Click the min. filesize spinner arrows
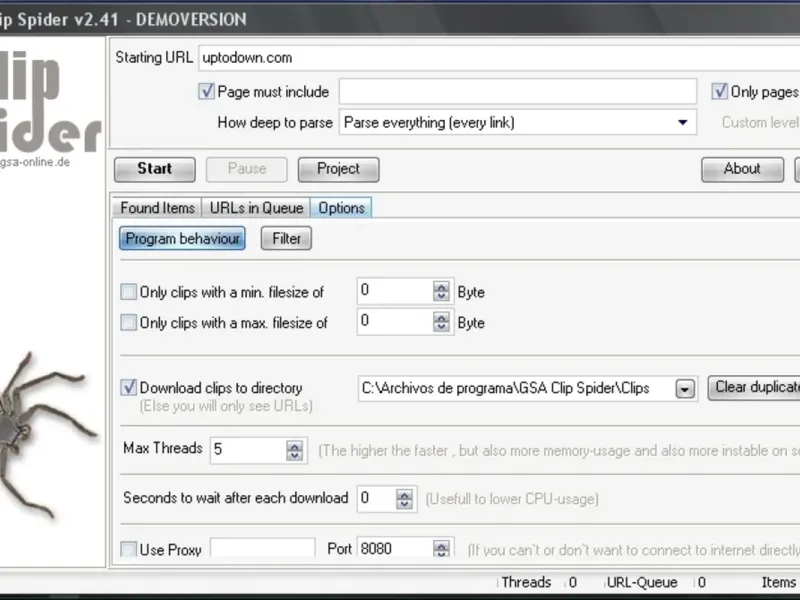This screenshot has width=800, height=600. [x=441, y=292]
